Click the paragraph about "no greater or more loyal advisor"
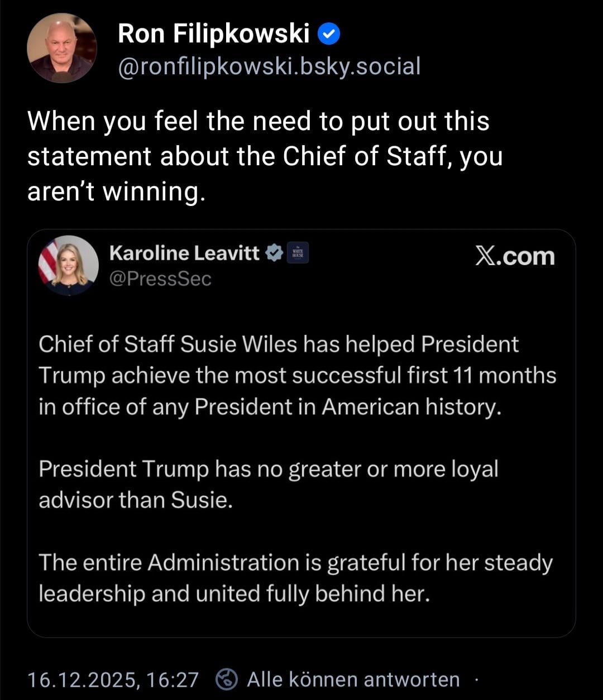Image resolution: width=603 pixels, height=700 pixels. pos(268,484)
